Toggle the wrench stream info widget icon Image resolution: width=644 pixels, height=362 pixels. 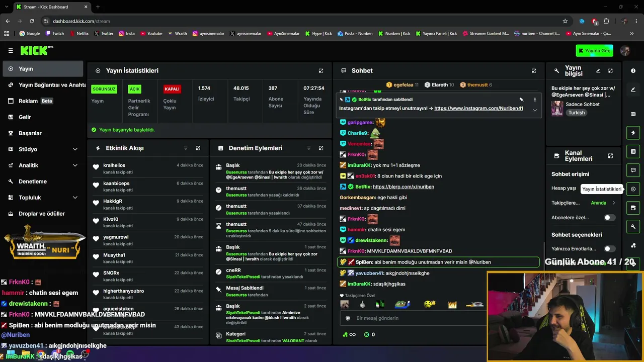(633, 227)
